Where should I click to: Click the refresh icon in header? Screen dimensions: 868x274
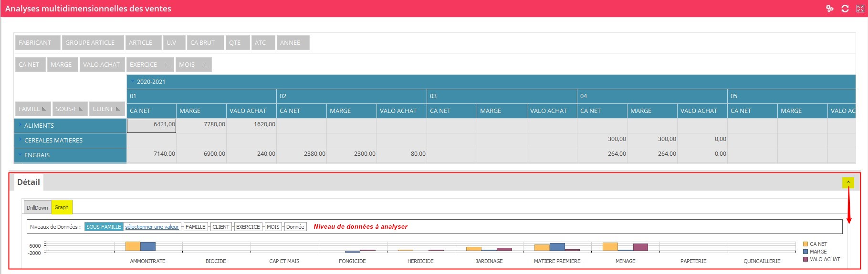pos(845,9)
